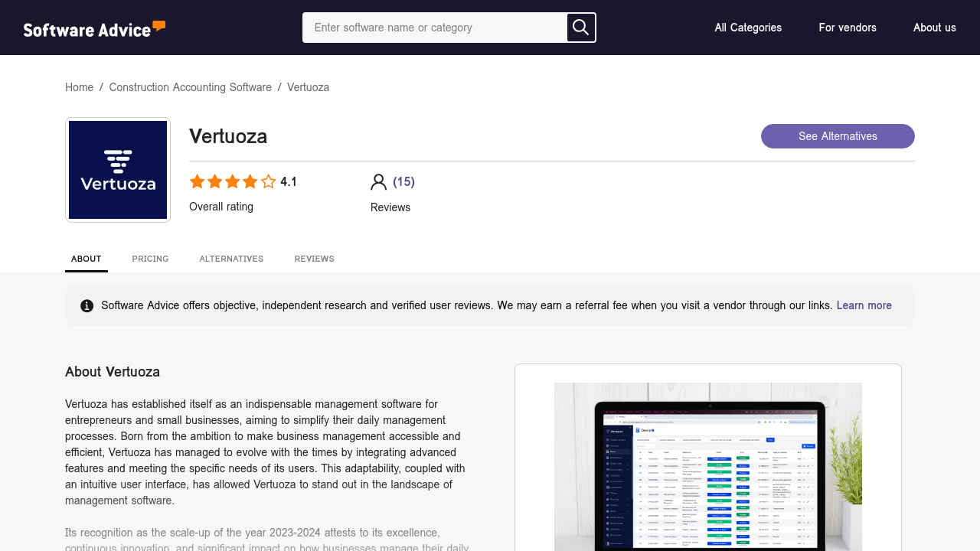980x551 pixels.
Task: Select the About tab
Action: click(x=87, y=259)
